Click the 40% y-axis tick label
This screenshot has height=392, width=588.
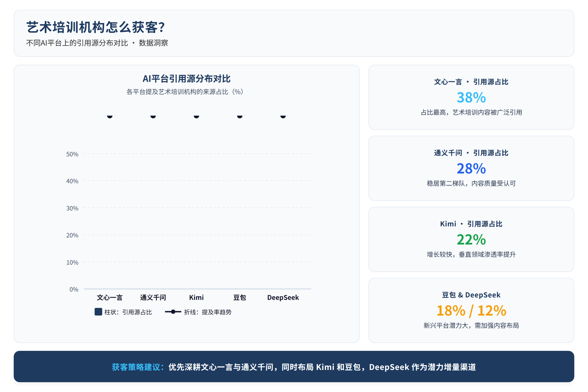click(72, 181)
